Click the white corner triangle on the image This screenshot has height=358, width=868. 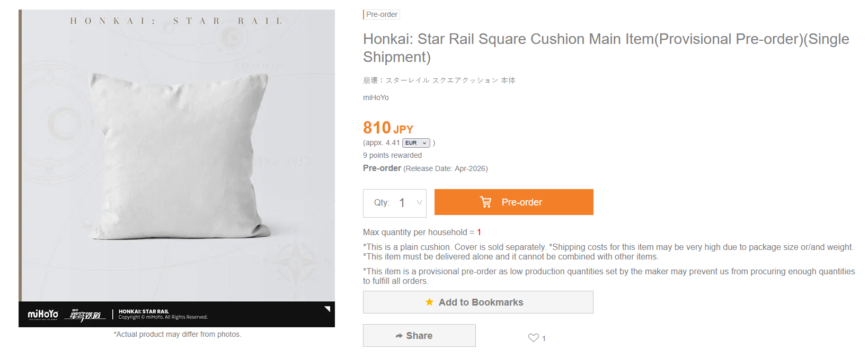(327, 309)
